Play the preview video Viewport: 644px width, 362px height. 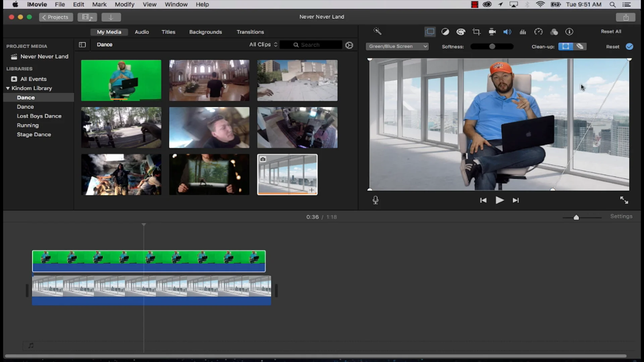point(499,200)
